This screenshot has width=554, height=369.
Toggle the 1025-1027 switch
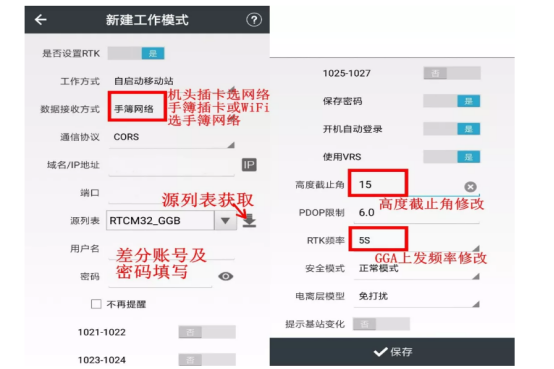pos(452,73)
